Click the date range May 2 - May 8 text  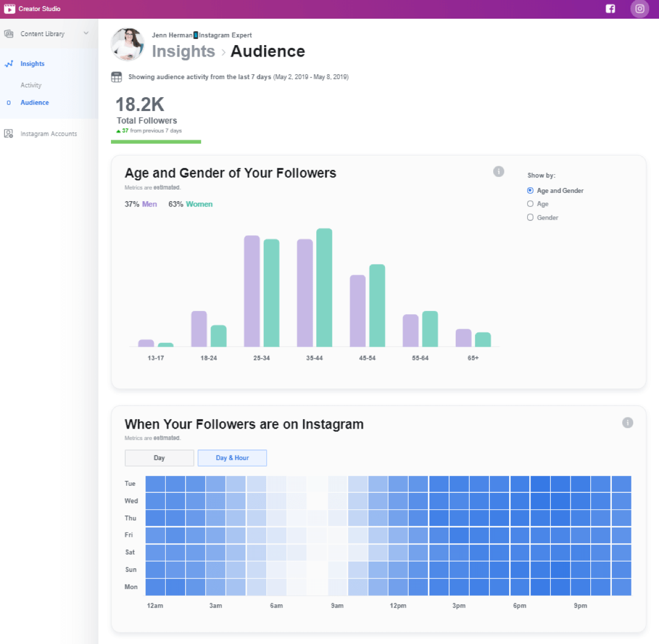click(x=311, y=77)
